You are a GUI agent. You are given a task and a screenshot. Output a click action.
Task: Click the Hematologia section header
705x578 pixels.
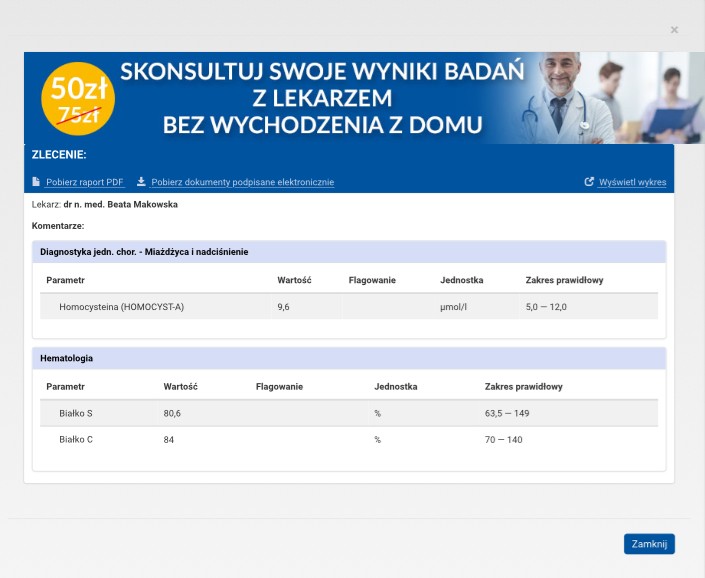click(x=349, y=358)
